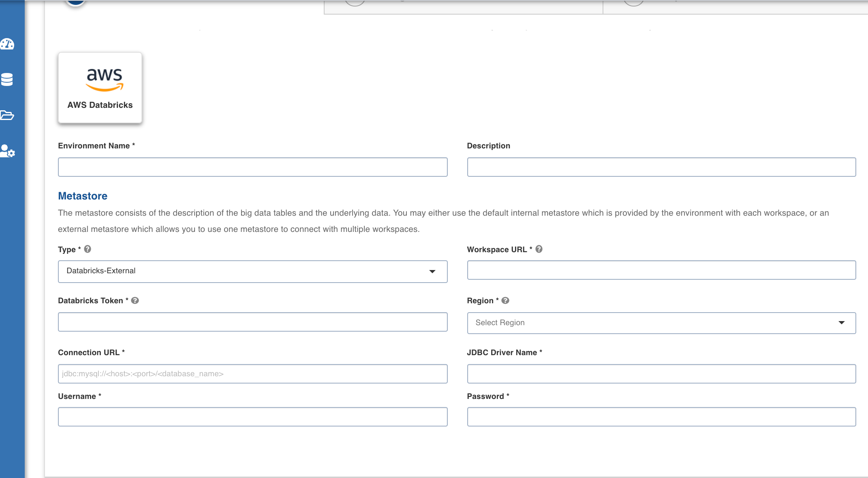Focus the Password field
The image size is (868, 478).
coord(661,417)
